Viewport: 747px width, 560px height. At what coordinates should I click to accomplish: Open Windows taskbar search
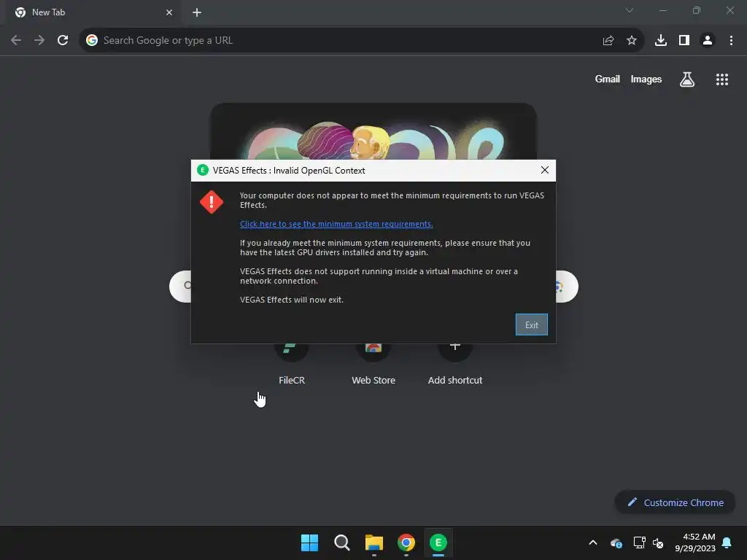click(x=341, y=542)
